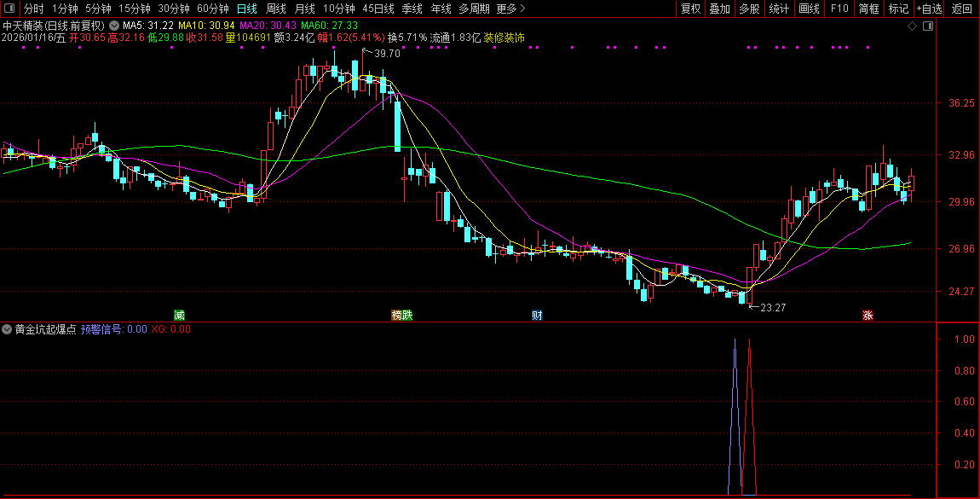
Task: Click the 榜跌 event marker
Action: point(401,315)
